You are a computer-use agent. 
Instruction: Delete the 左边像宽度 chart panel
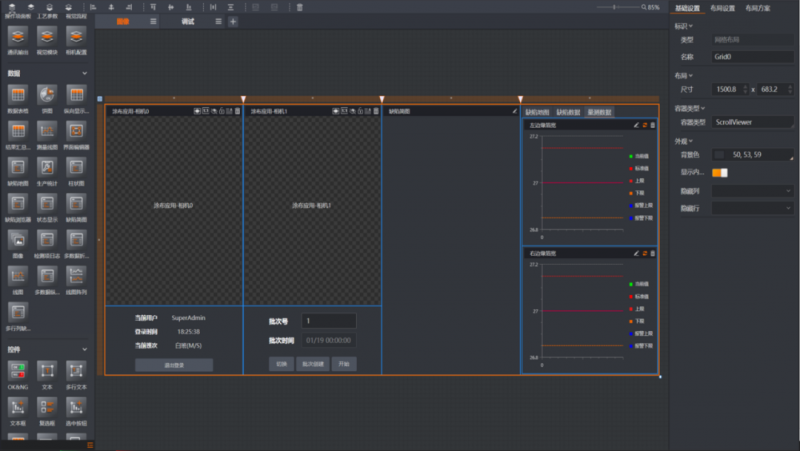[653, 125]
